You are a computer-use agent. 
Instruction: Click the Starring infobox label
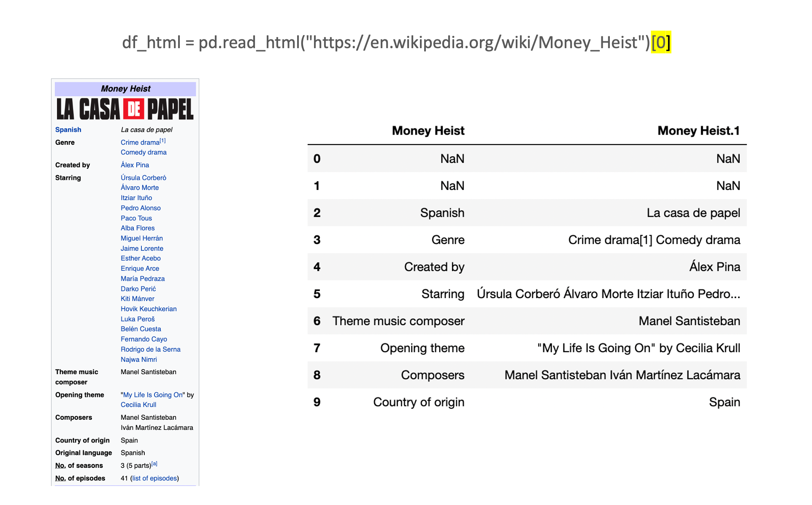coord(68,178)
